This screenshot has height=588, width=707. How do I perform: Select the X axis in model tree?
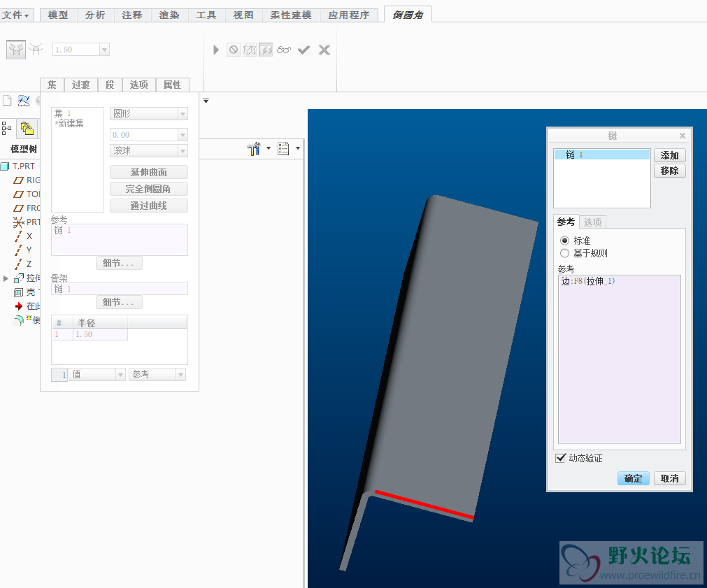click(24, 236)
